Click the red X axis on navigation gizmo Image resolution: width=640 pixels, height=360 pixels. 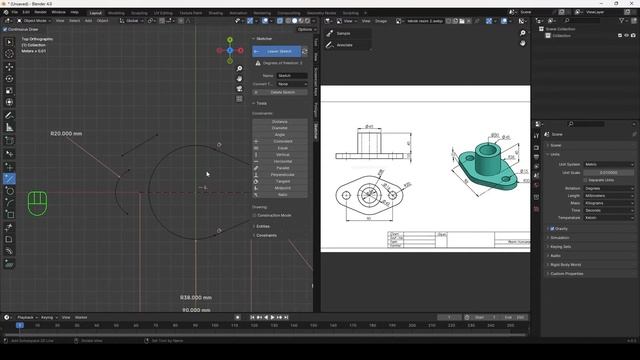(x=241, y=51)
